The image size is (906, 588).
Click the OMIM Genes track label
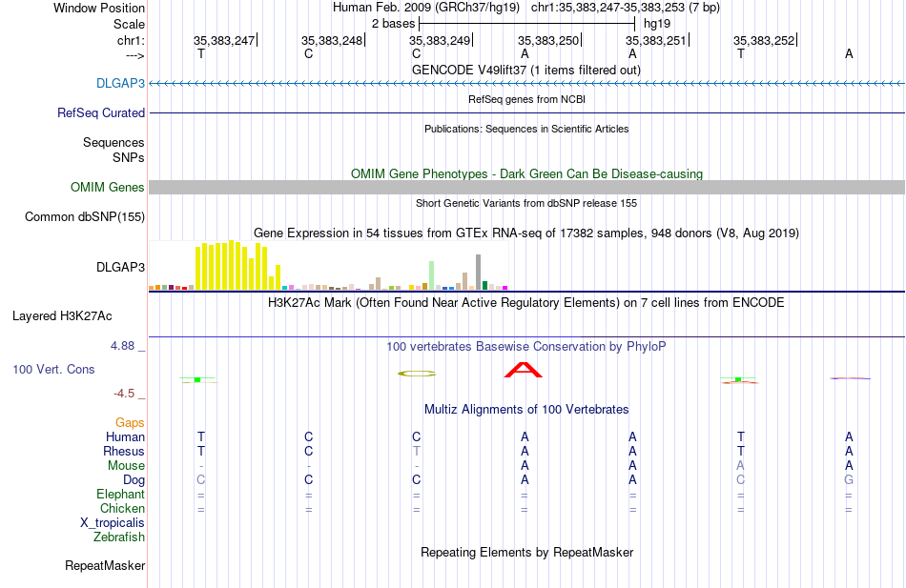(107, 187)
